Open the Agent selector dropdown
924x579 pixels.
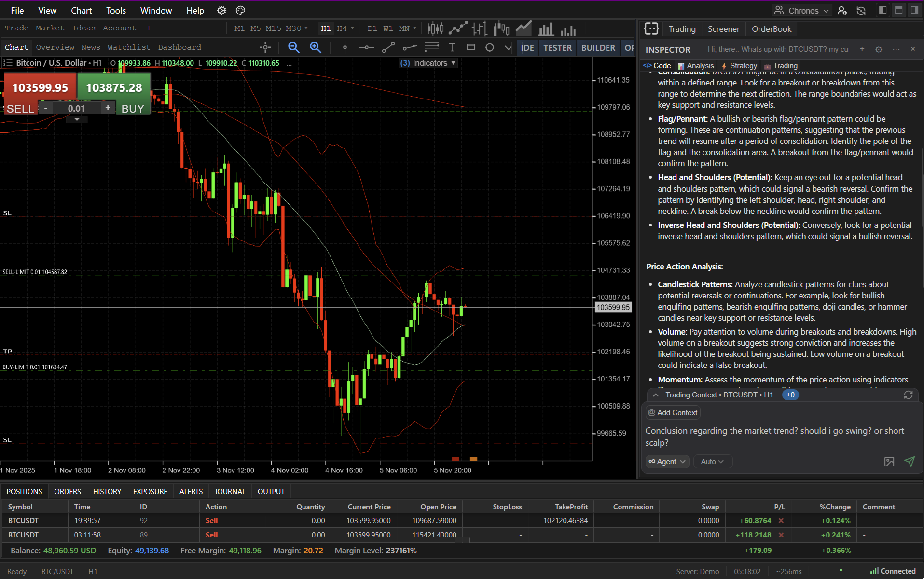click(x=667, y=461)
